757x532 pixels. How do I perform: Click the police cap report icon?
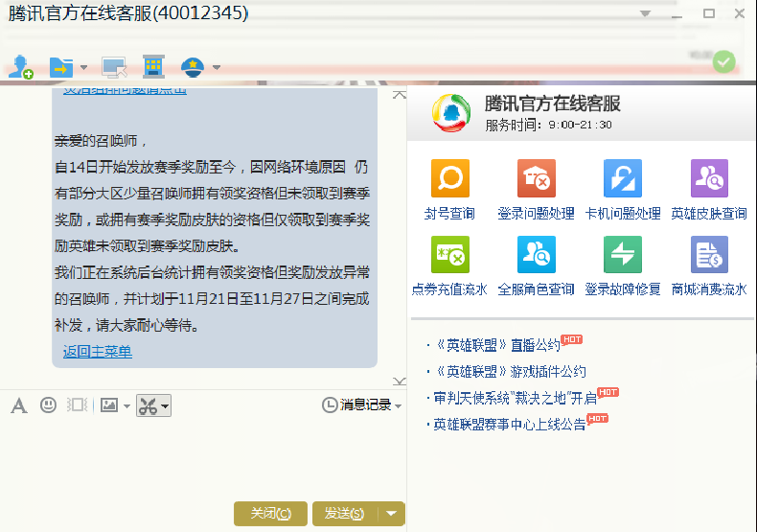click(x=193, y=67)
